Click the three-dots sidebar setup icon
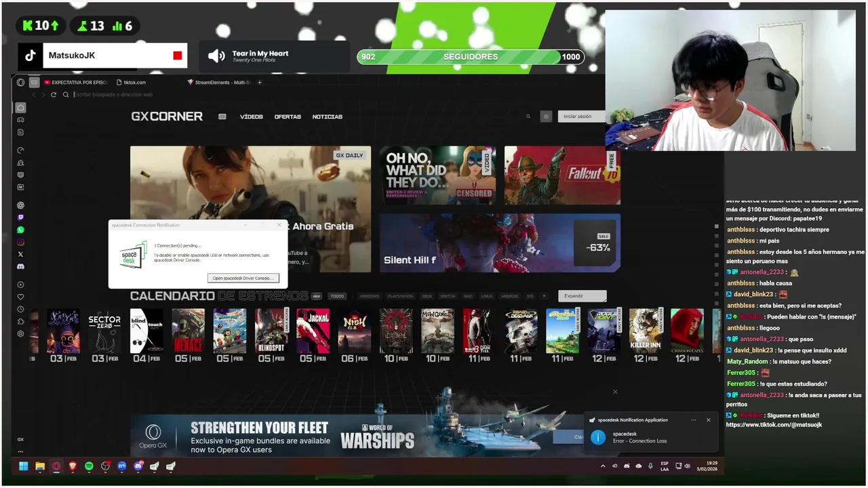868x488 pixels. click(x=21, y=451)
